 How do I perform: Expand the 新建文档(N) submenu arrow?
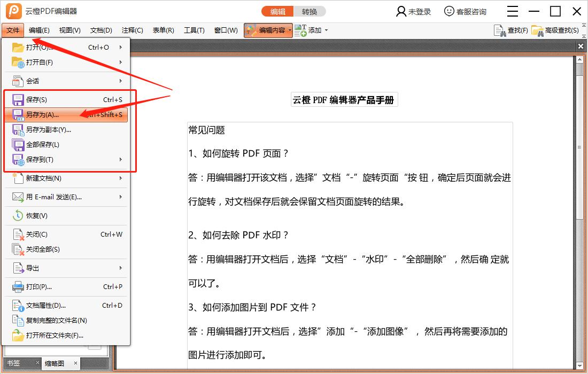pos(121,178)
